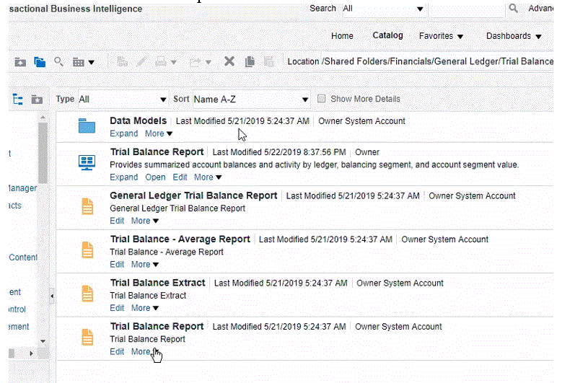Click the Trial Balance Extract document icon
Image resolution: width=588 pixels, height=383 pixels.
(87, 294)
